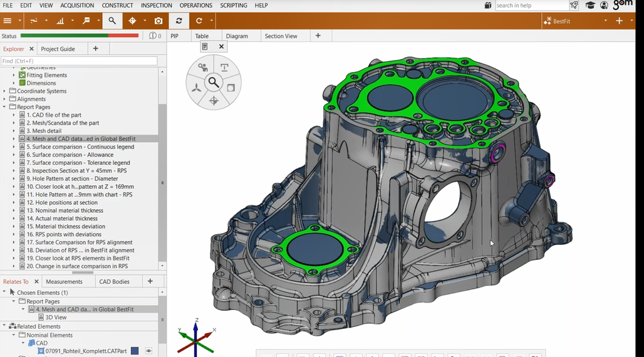This screenshot has height=357, width=644.
Task: Open the hamburger main menu icon
Action: coord(8,21)
